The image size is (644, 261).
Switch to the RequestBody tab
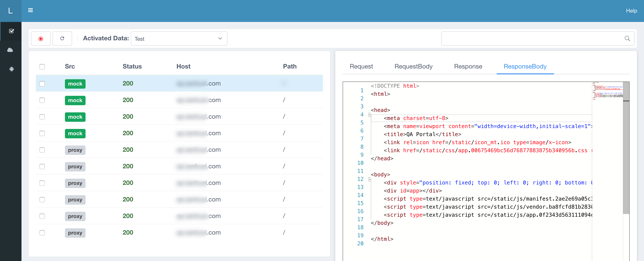click(x=413, y=66)
